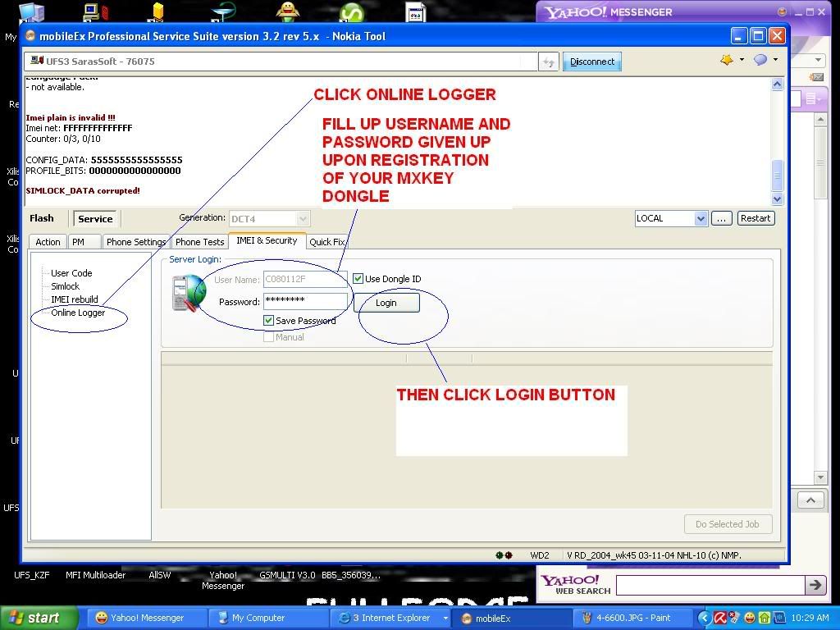Click the Windows start button
Viewport: 840px width, 630px height.
tap(39, 618)
